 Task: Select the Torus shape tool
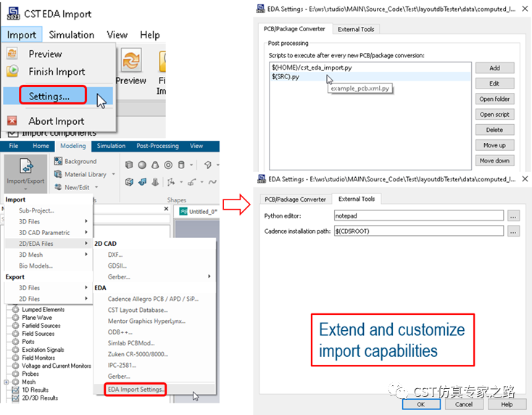coord(168,165)
